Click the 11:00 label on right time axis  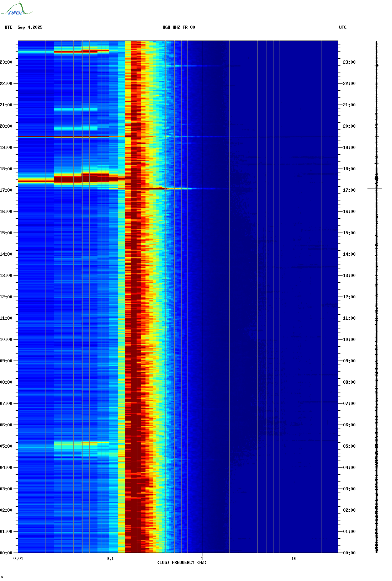(x=349, y=318)
